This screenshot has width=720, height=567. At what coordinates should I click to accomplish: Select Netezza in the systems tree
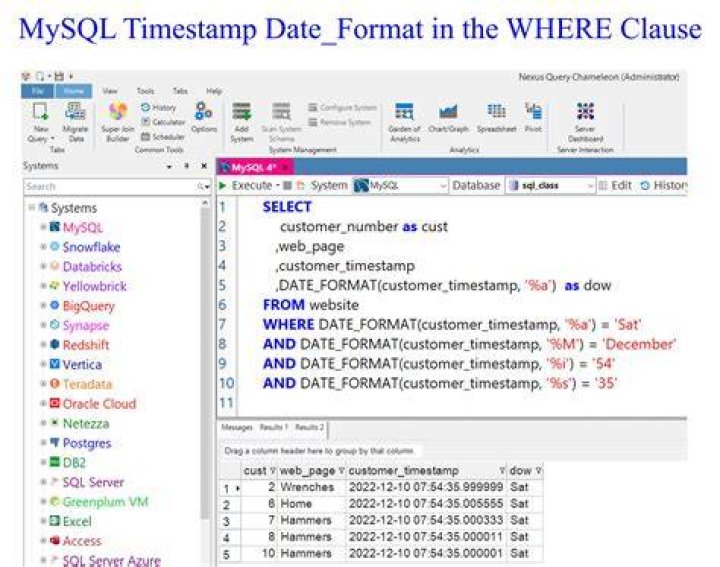(86, 423)
